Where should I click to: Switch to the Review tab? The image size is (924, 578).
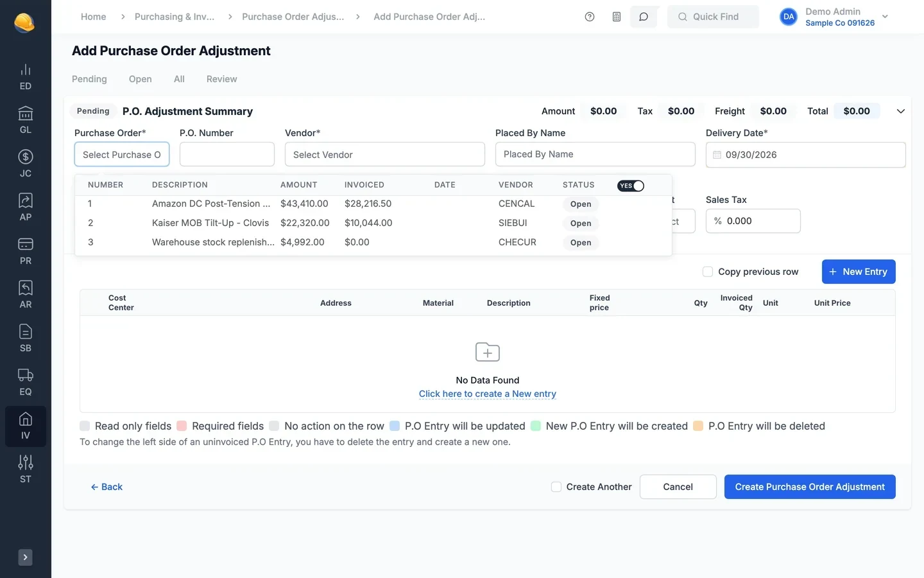pyautogui.click(x=221, y=79)
